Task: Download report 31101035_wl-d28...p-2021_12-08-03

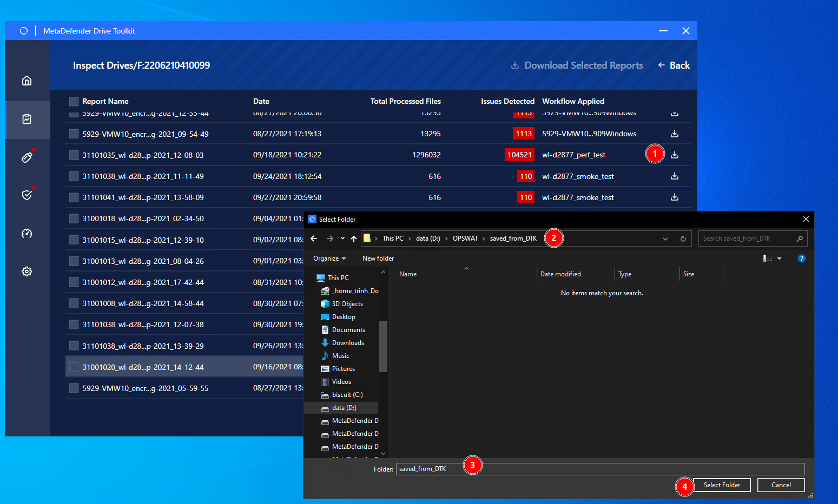Action: (x=675, y=155)
